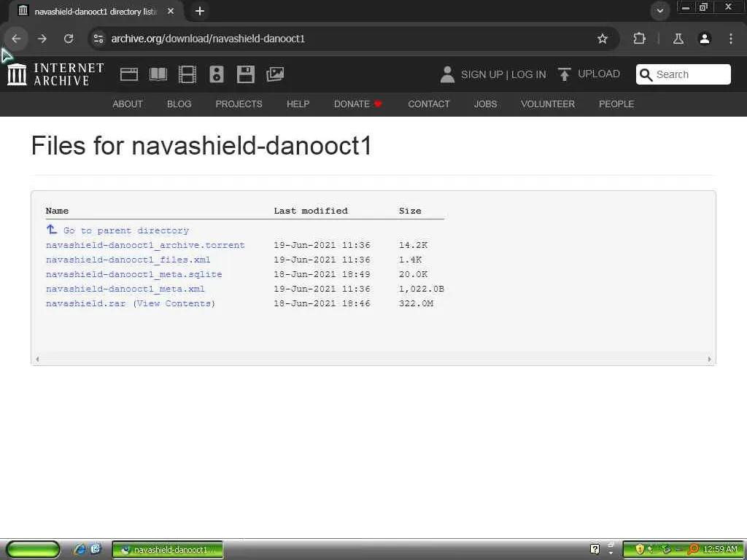Click the address bar URL
This screenshot has height=560, width=747.
[208, 39]
